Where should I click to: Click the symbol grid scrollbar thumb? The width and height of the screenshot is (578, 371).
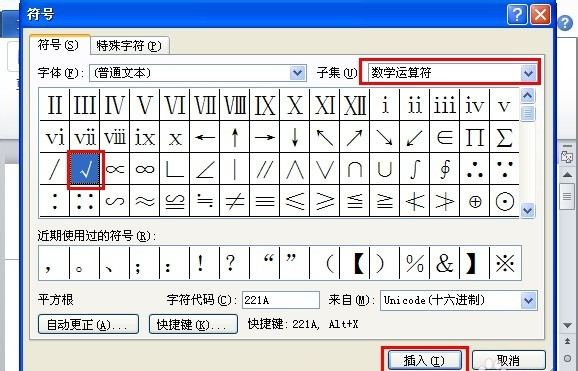coord(527,114)
